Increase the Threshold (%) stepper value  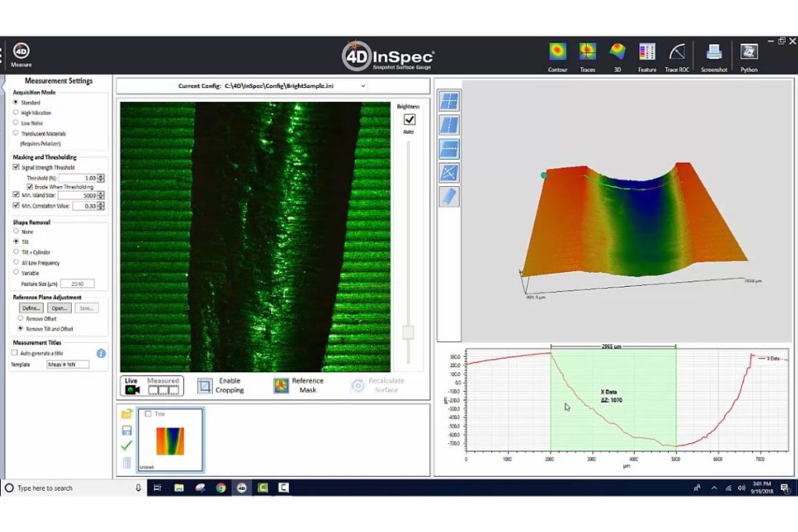(101, 176)
